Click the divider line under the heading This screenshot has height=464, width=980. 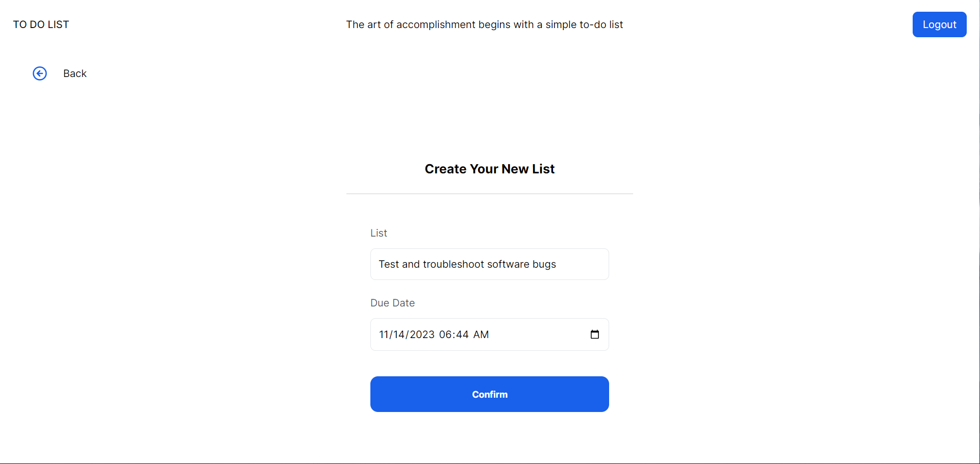pyautogui.click(x=489, y=194)
